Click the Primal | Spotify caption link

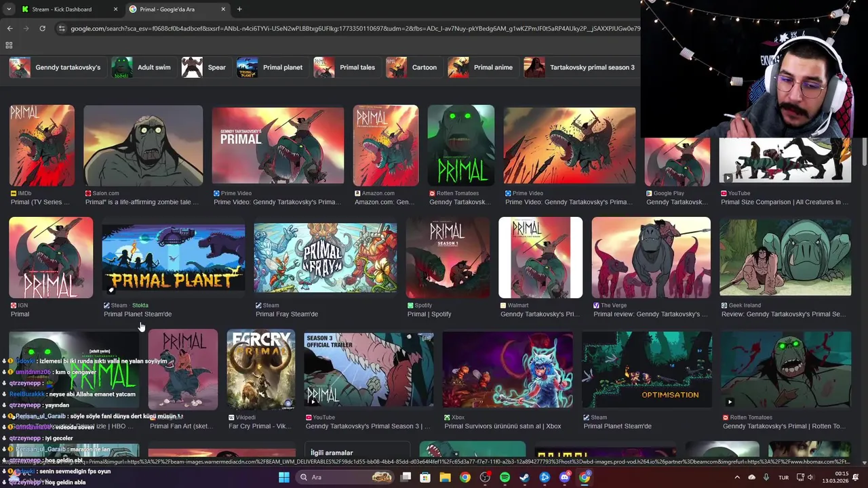click(429, 314)
